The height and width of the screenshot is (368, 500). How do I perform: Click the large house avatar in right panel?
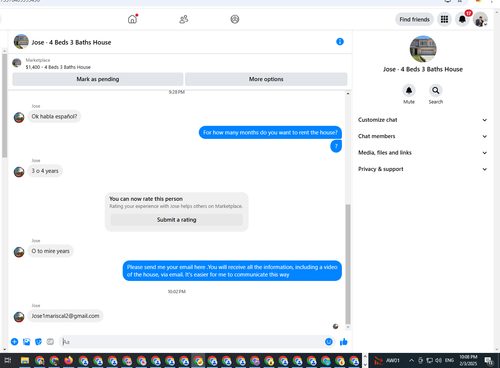click(x=423, y=49)
